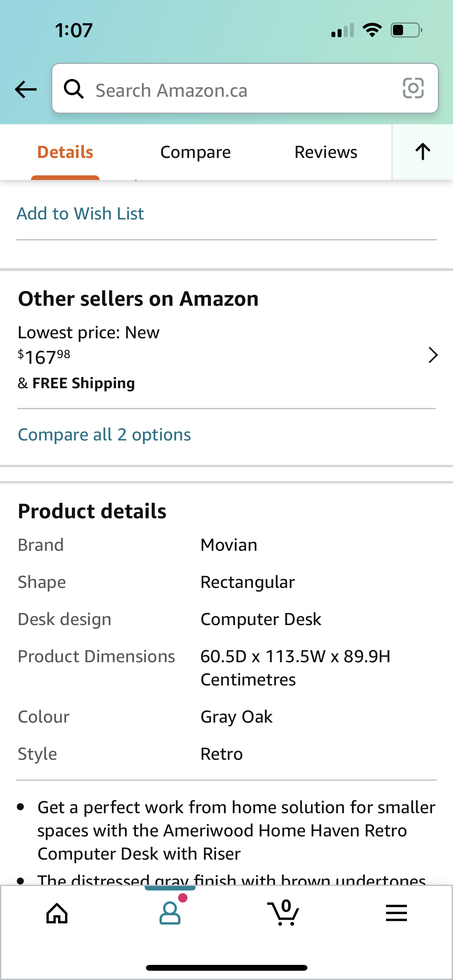Go to Home via house icon
Image resolution: width=453 pixels, height=980 pixels.
pos(57,913)
